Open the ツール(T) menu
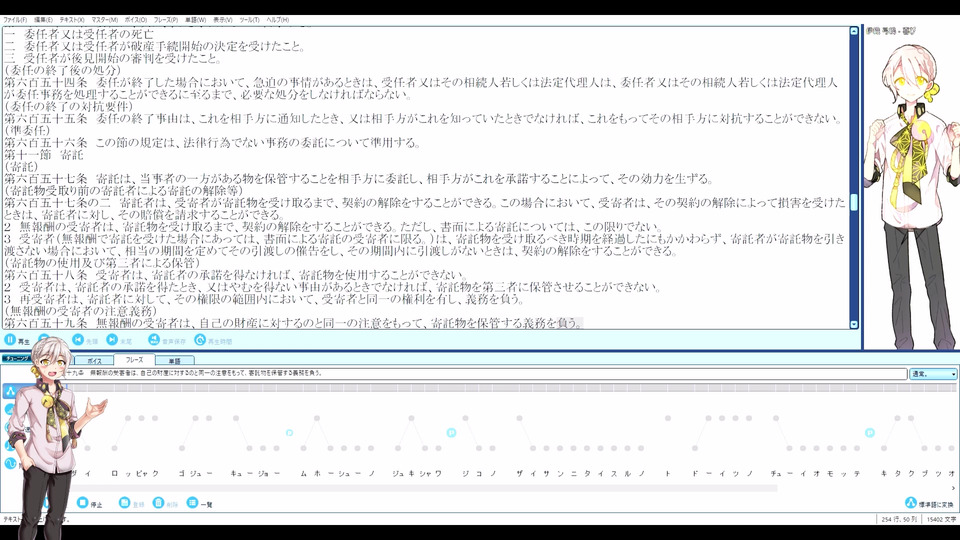Screen dimensions: 960x540 tap(249, 20)
